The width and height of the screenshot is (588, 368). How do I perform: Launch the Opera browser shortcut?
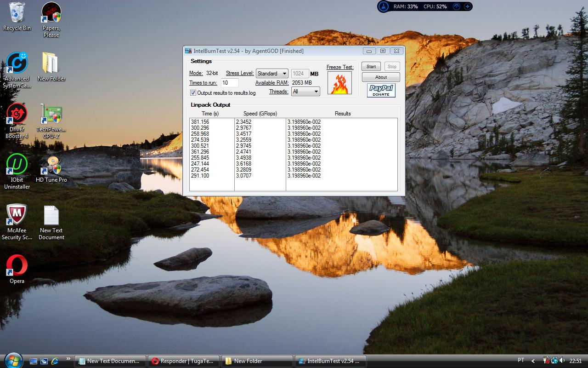(17, 266)
